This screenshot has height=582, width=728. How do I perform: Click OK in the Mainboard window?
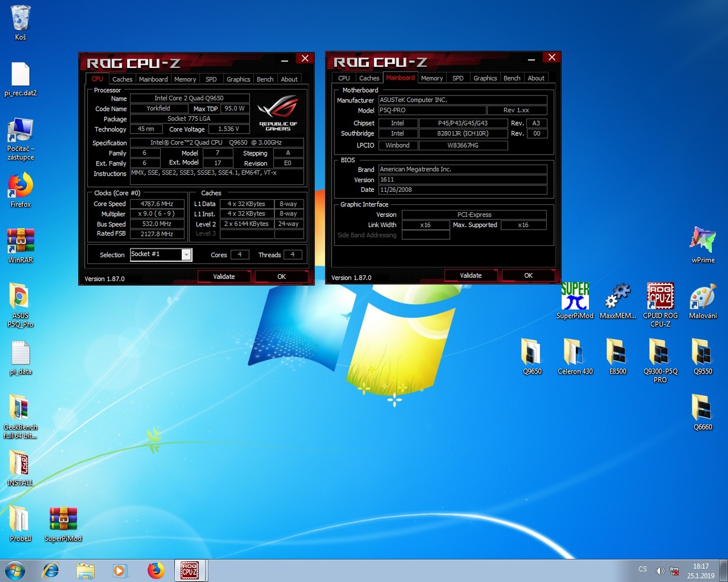point(528,275)
